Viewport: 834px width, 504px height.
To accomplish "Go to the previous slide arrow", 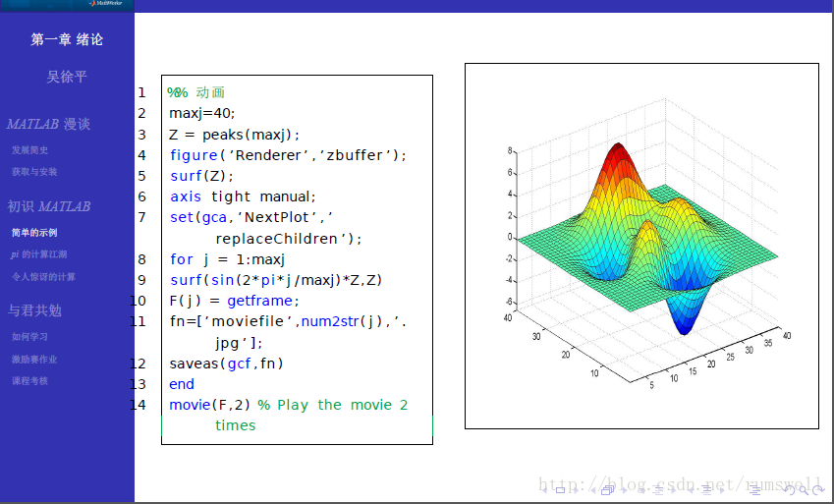I will tap(544, 490).
